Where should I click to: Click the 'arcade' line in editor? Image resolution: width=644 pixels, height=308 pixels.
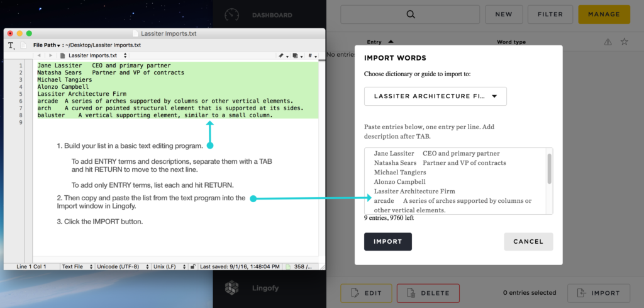(x=165, y=101)
